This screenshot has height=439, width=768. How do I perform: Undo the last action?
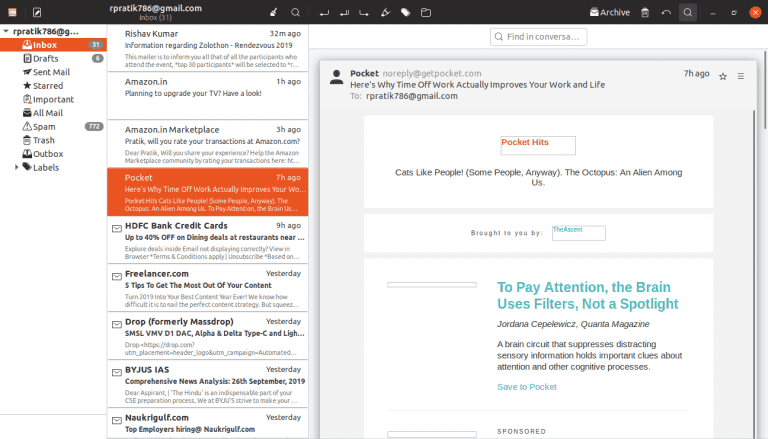pyautogui.click(x=666, y=12)
